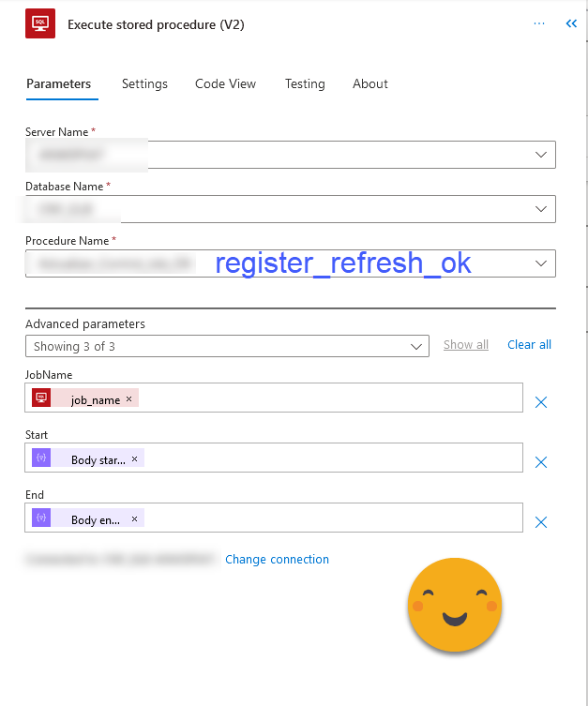Remove the End parameter with X icon
588x706 pixels.
click(x=541, y=522)
